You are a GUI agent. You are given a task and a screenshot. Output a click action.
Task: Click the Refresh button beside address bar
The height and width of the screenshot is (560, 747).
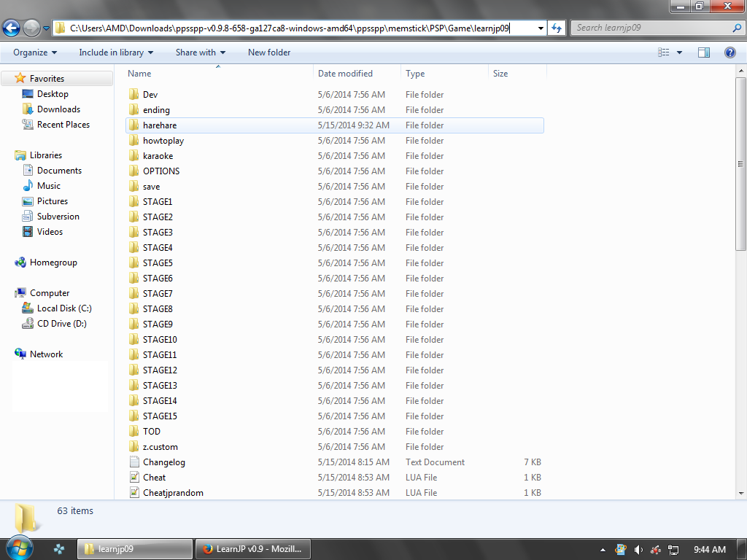click(x=557, y=28)
